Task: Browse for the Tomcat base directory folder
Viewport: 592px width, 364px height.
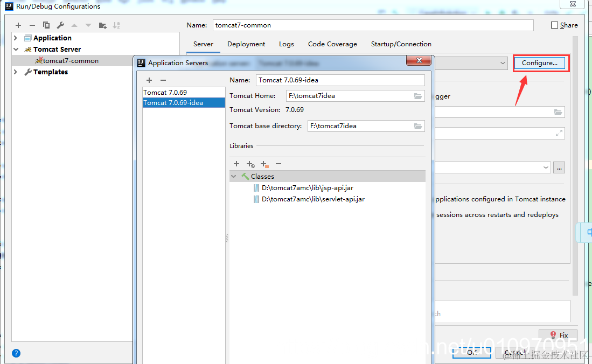Action: click(417, 126)
